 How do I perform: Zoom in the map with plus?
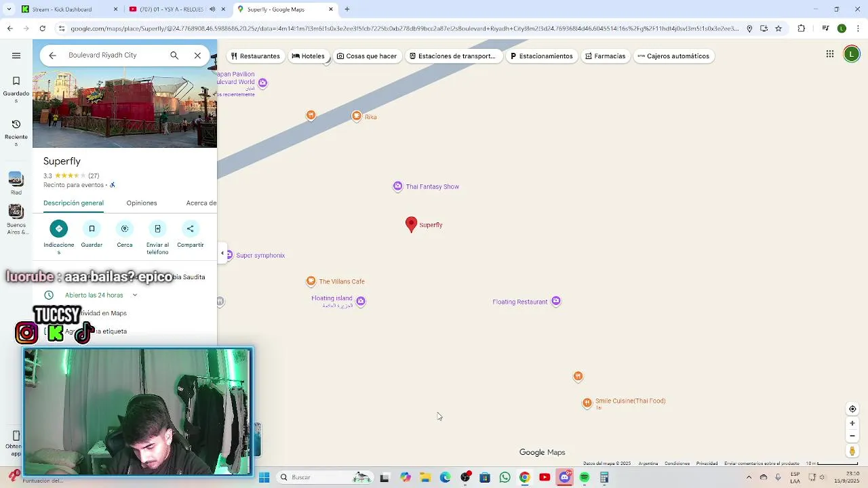point(852,424)
